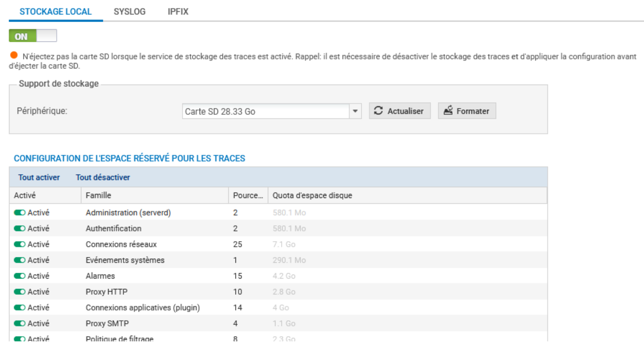Select the Carte SD 28.33 Go combo box
This screenshot has height=351, width=644.
pos(266,111)
